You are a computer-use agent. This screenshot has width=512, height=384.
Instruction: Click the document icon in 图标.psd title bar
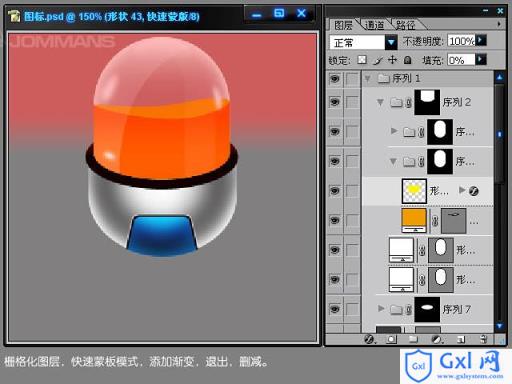coord(14,16)
